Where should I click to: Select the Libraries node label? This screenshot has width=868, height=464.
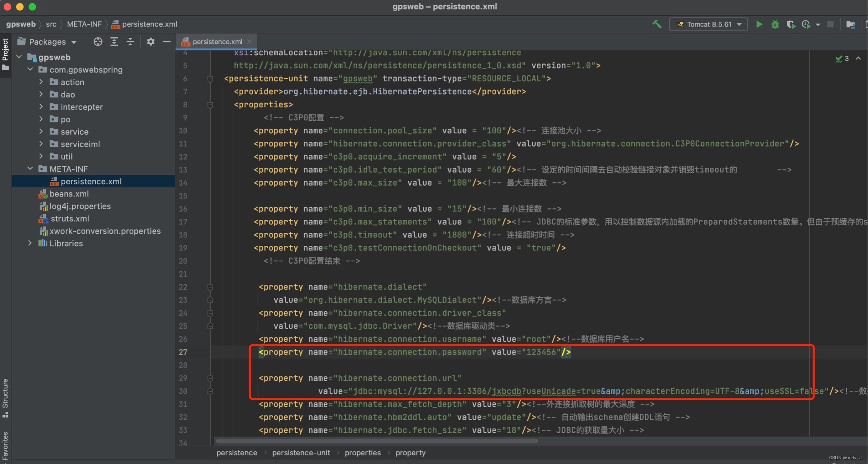pos(66,243)
